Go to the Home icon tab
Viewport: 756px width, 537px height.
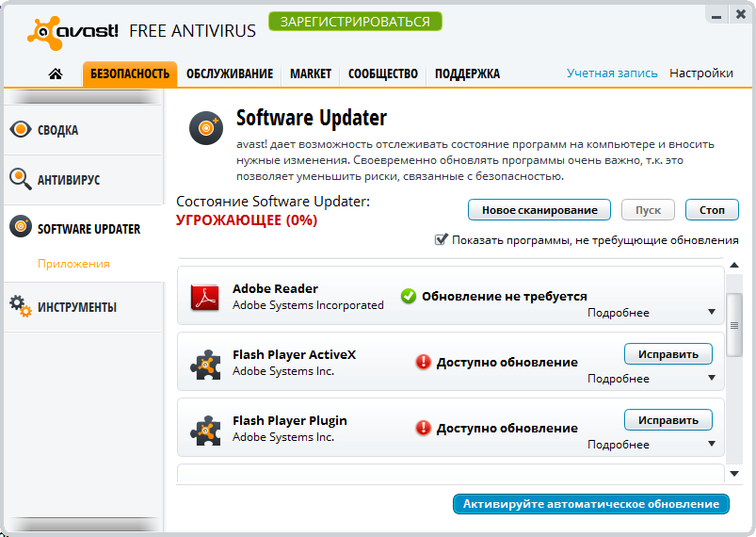point(56,73)
